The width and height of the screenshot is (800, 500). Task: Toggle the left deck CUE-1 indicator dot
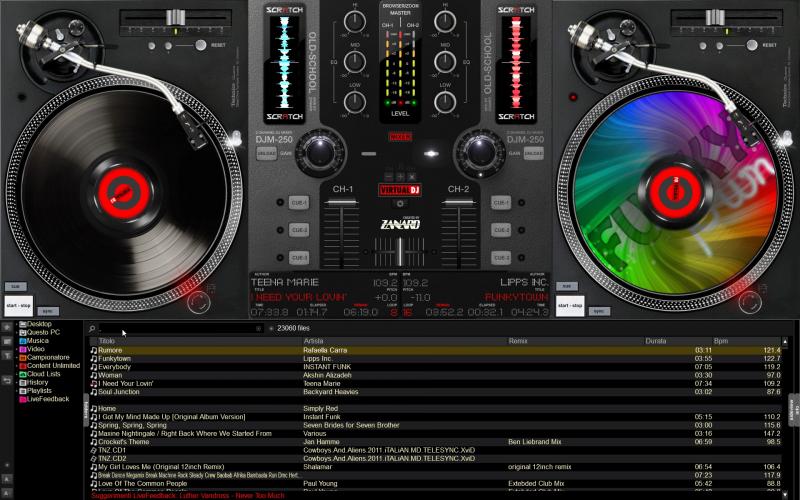(280, 203)
